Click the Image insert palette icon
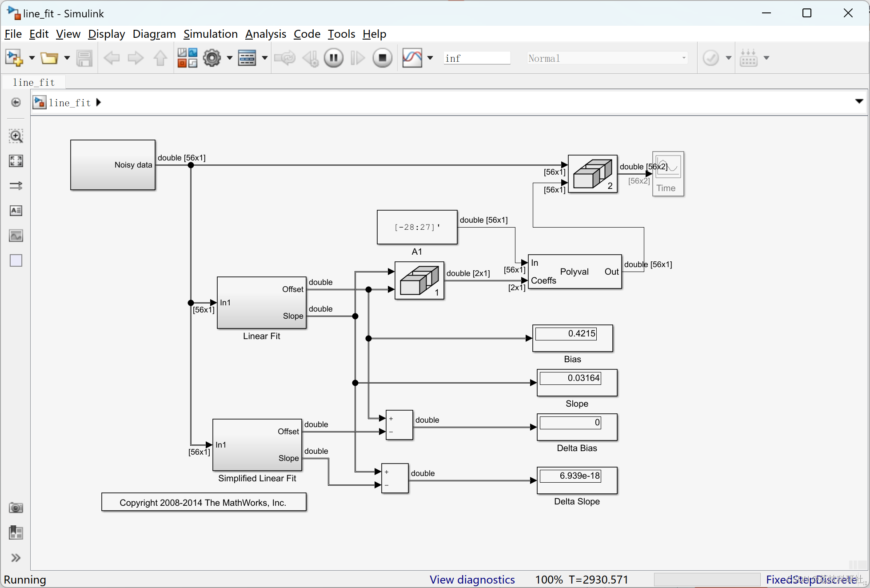This screenshot has width=870, height=588. coord(16,236)
